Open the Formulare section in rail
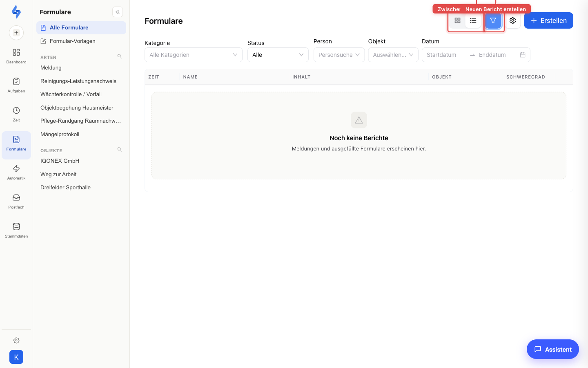The width and height of the screenshot is (588, 368). 16,145
